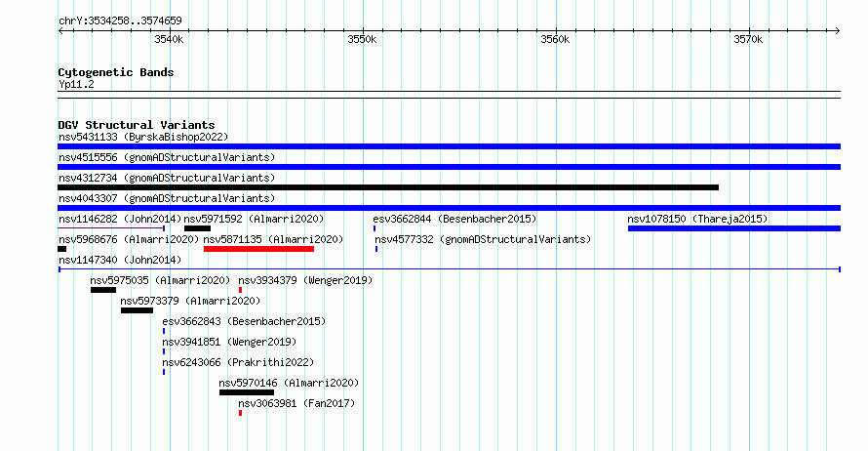Click the blue mark under esv3662843
The image size is (868, 451).
point(164,331)
